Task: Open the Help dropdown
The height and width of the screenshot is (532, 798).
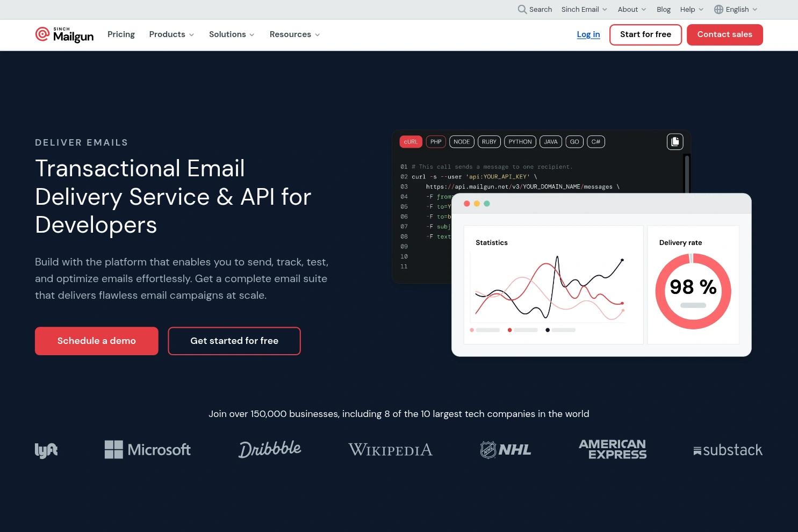Action: [692, 9]
